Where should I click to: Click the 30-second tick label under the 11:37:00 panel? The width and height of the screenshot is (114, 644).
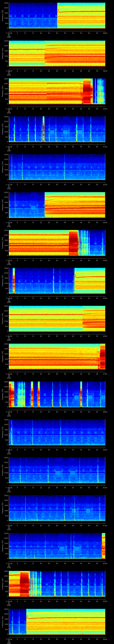coord(57,33)
